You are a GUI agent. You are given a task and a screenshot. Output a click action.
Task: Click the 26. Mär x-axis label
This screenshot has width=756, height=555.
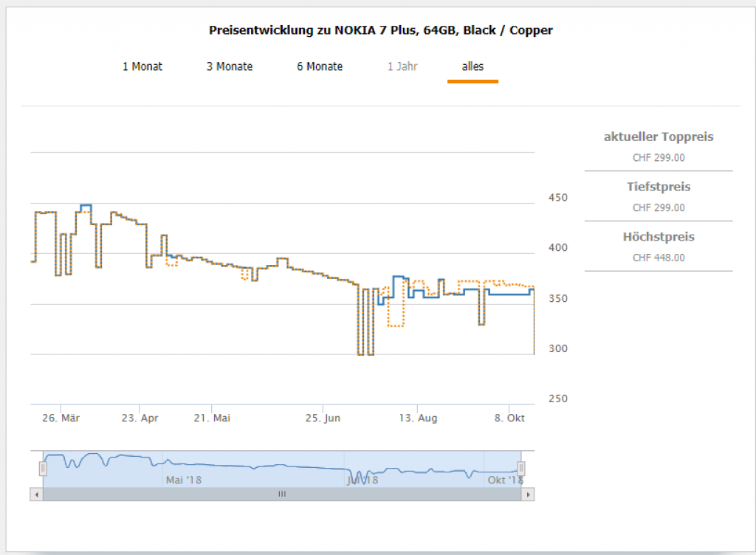tap(61, 418)
